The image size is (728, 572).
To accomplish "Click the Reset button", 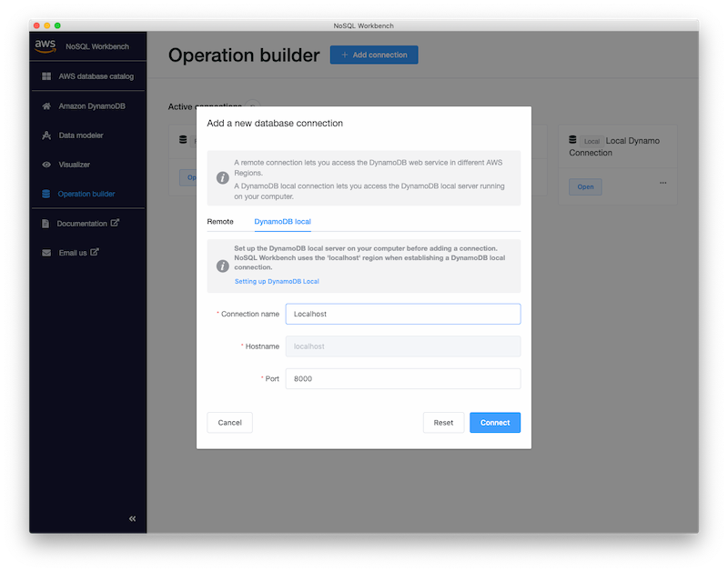I will 443,423.
